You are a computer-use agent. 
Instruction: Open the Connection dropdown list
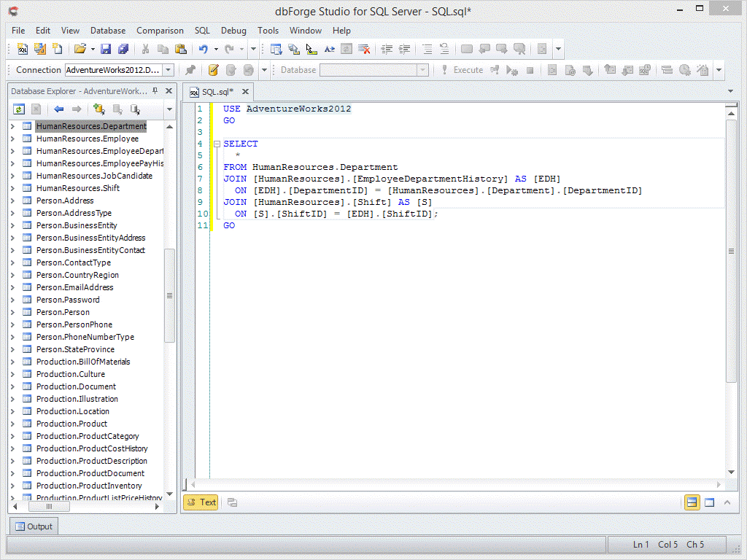pyautogui.click(x=169, y=70)
